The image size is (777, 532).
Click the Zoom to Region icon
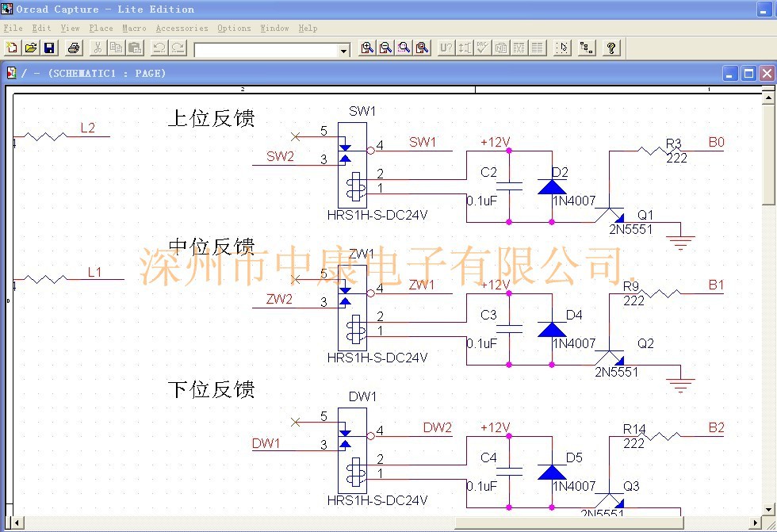coord(403,48)
